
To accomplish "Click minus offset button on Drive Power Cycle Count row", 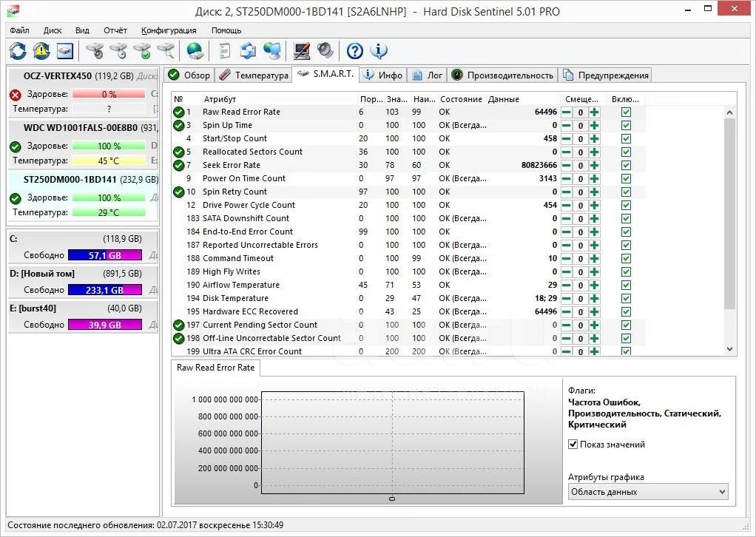I will click(567, 206).
